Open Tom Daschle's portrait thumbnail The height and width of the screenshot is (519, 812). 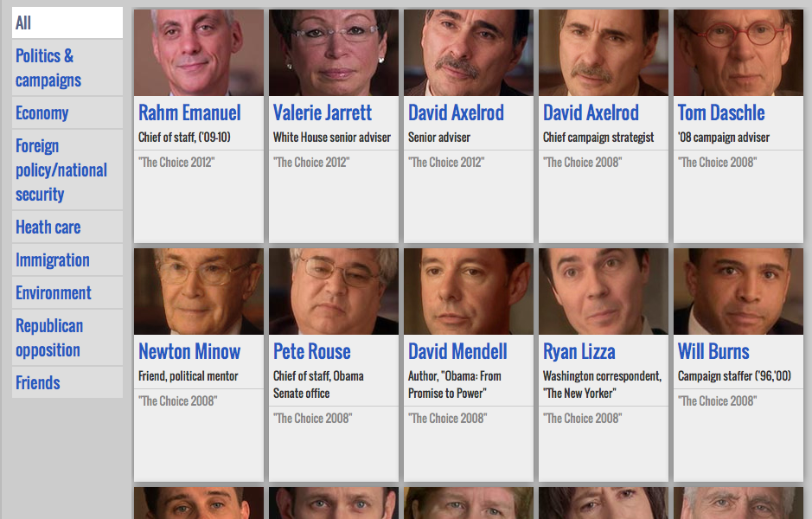(x=738, y=53)
